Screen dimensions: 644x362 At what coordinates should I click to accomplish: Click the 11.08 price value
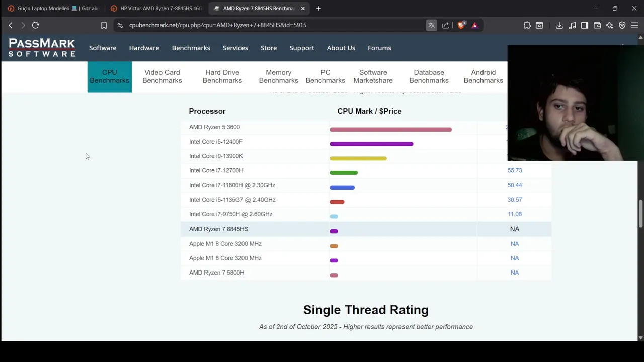[514, 214]
